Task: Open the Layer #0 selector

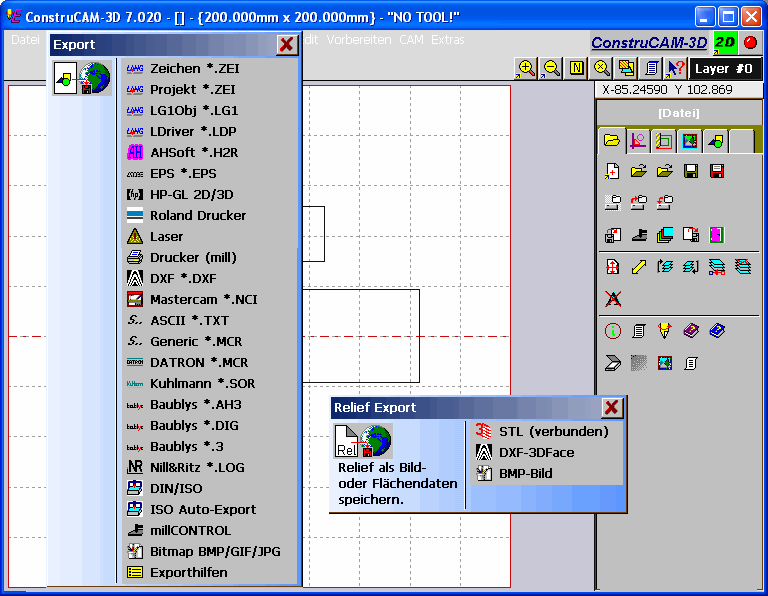Action: click(x=725, y=69)
